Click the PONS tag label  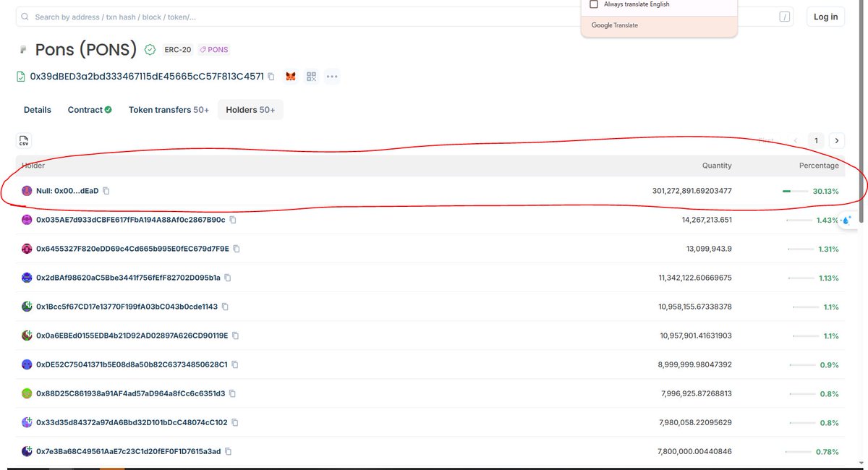click(x=214, y=50)
